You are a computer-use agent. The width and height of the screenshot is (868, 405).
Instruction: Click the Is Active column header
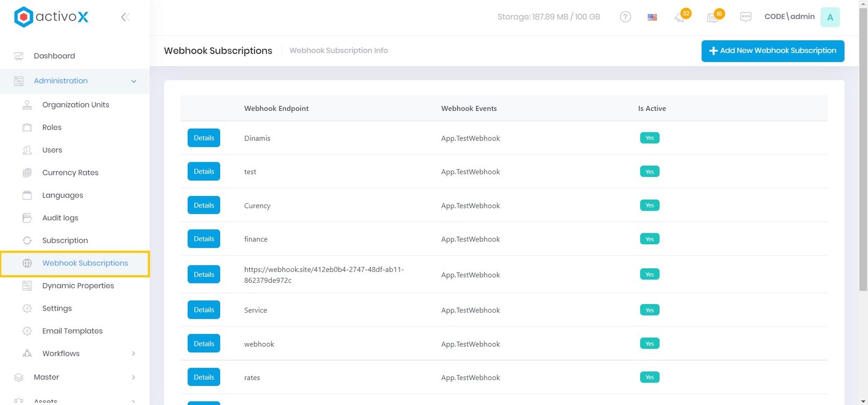[652, 109]
